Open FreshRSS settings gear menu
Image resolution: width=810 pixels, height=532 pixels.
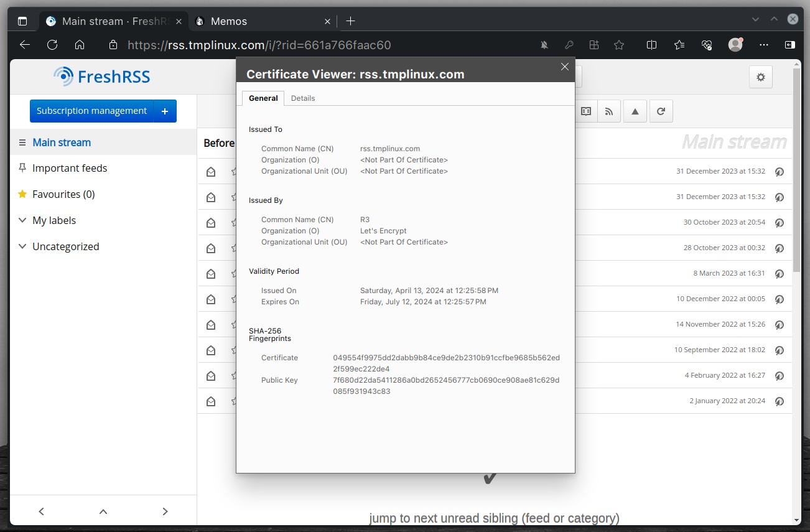[760, 77]
